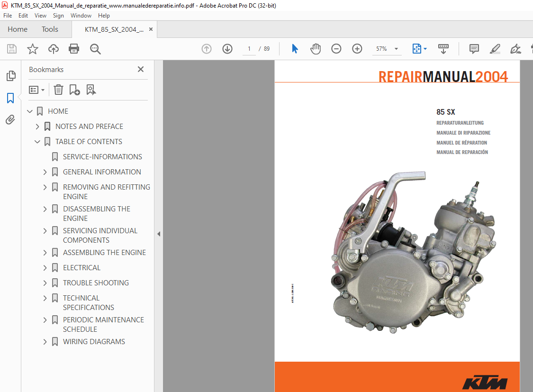The height and width of the screenshot is (392, 533).
Task: Add a new bookmark icon
Action: click(x=74, y=90)
